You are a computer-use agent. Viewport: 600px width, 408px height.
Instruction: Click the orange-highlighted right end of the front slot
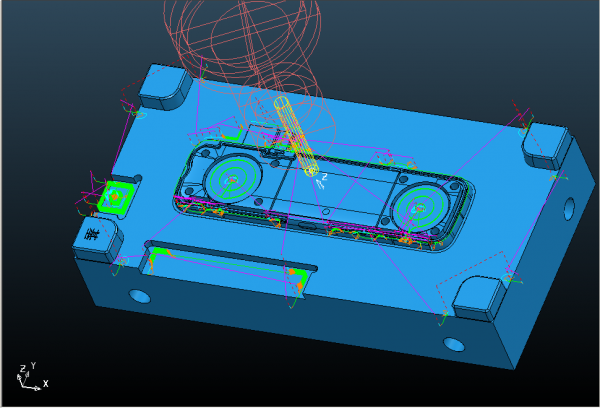[x=298, y=277]
